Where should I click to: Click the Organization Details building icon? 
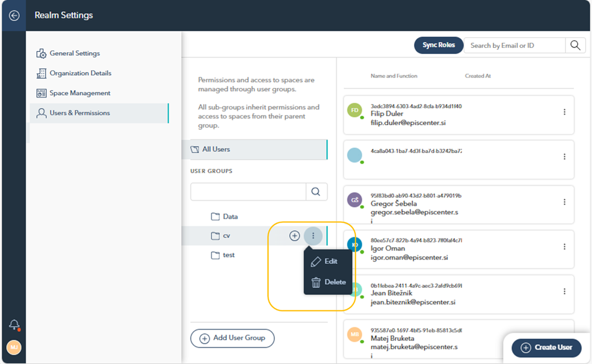click(41, 73)
